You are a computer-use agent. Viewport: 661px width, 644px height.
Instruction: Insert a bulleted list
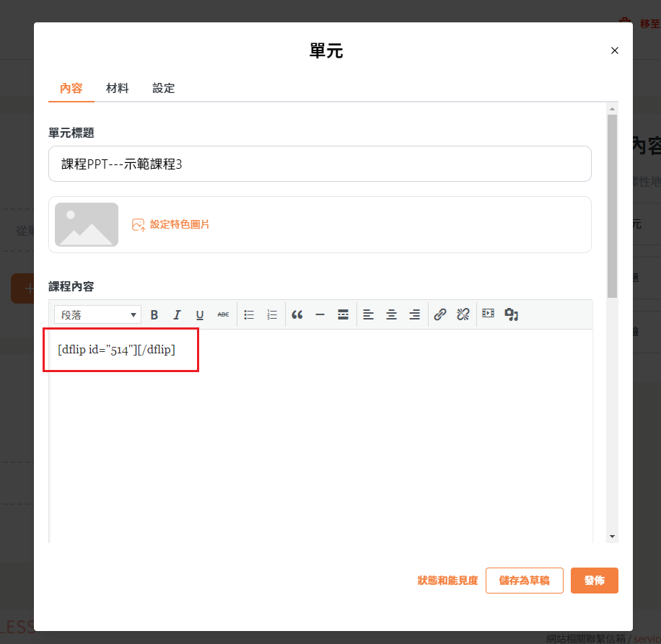point(249,314)
